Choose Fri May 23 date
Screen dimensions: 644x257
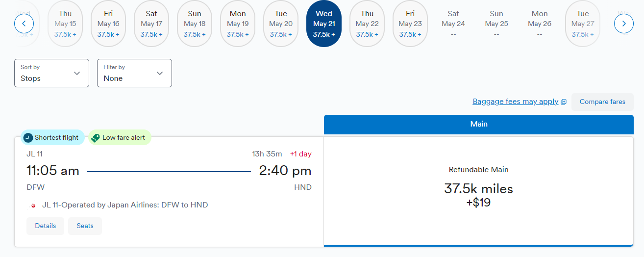pos(410,24)
